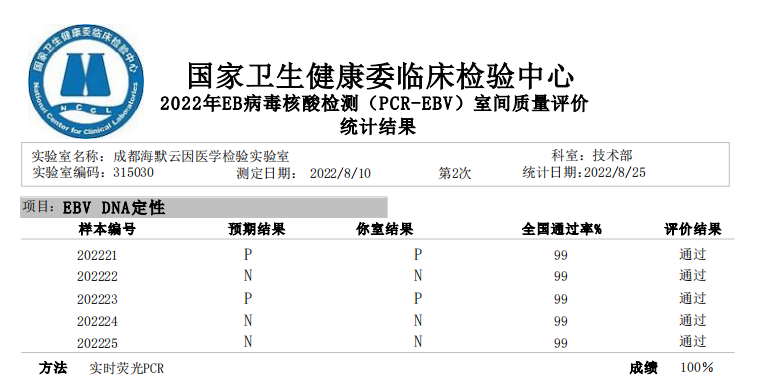765x379 pixels.
Task: Click the 评价结果 column header
Action: (x=692, y=229)
